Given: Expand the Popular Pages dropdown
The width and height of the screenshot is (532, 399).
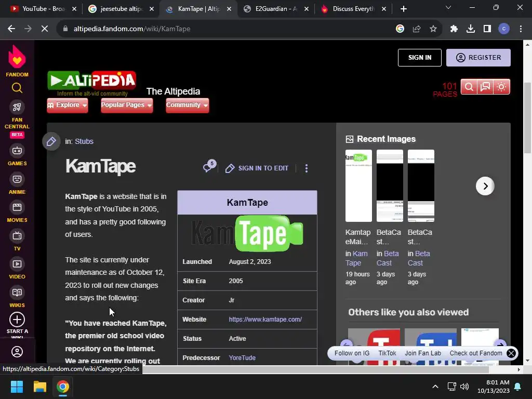Looking at the screenshot, I should [x=127, y=105].
